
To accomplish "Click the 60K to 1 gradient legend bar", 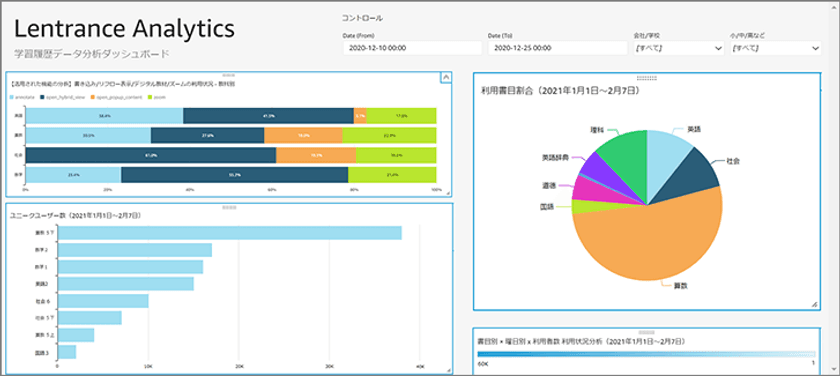I will pyautogui.click(x=646, y=354).
